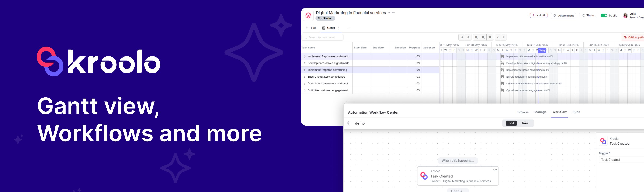Click Optimize customer engagement Gantt milestone icon
Viewport: 644px width, 192px height.
(x=502, y=90)
